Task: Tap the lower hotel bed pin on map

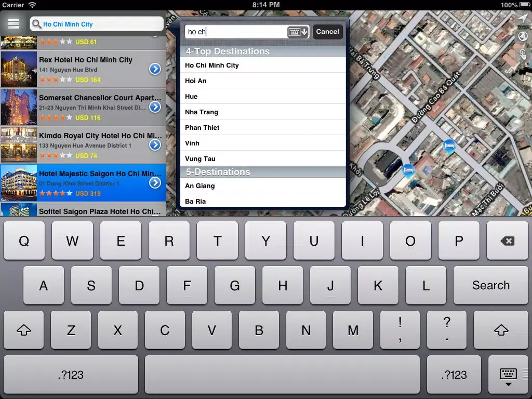Action: point(408,170)
